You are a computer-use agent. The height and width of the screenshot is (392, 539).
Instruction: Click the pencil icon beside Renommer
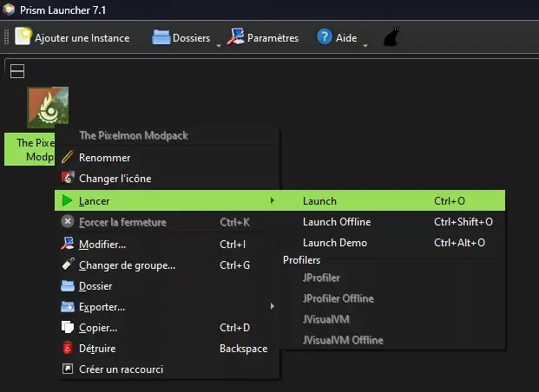(68, 157)
